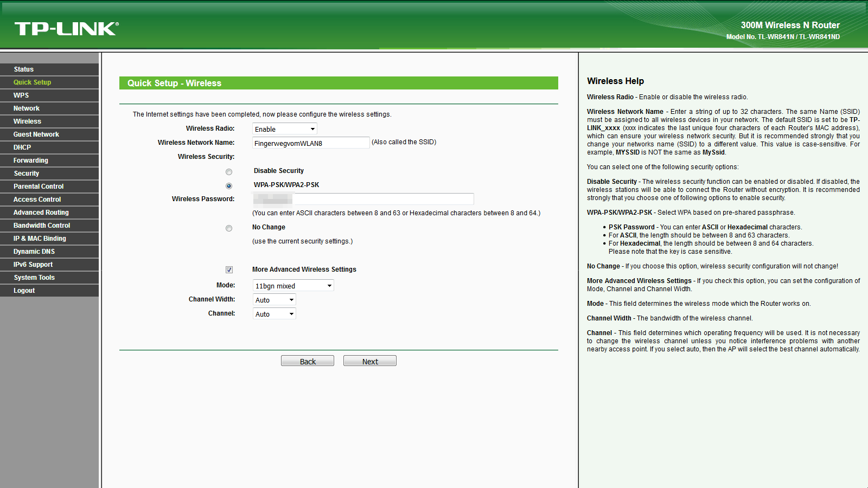Click the Wireless Password field

(x=363, y=199)
